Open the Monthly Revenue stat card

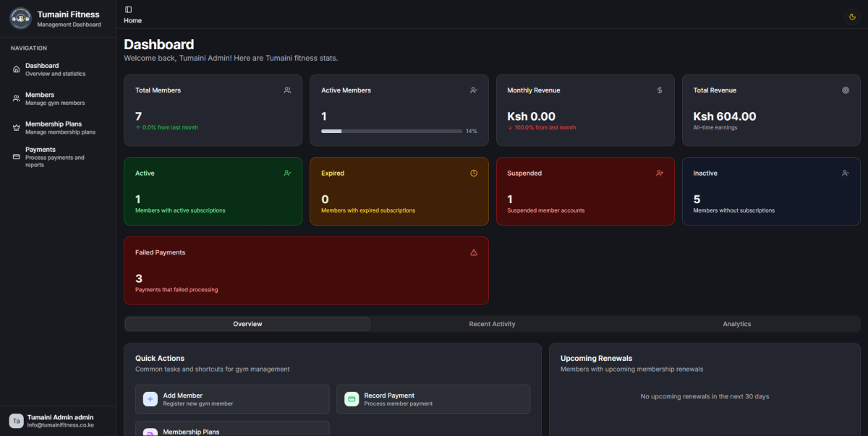tap(585, 111)
